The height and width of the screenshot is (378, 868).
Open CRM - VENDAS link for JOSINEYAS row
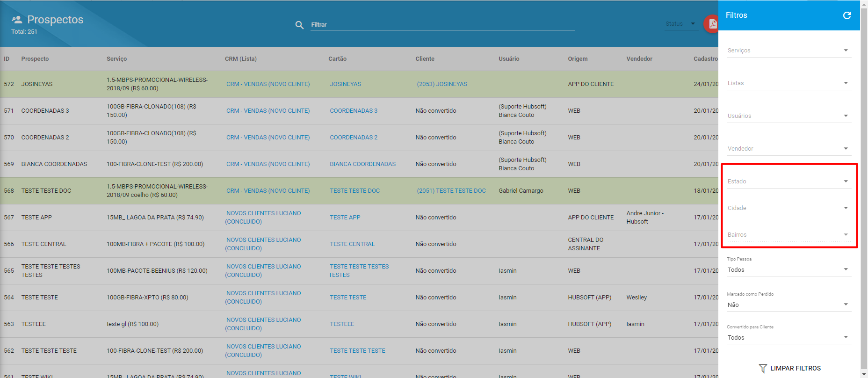pyautogui.click(x=268, y=84)
